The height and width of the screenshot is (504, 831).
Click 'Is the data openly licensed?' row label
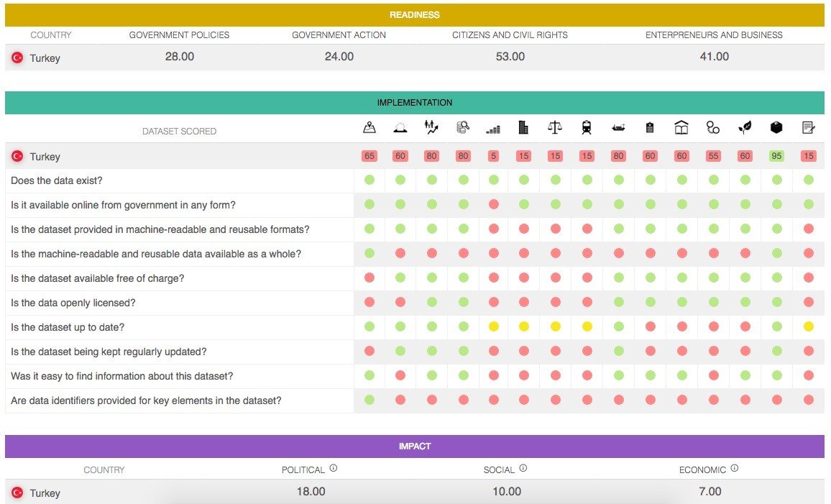[x=73, y=303]
